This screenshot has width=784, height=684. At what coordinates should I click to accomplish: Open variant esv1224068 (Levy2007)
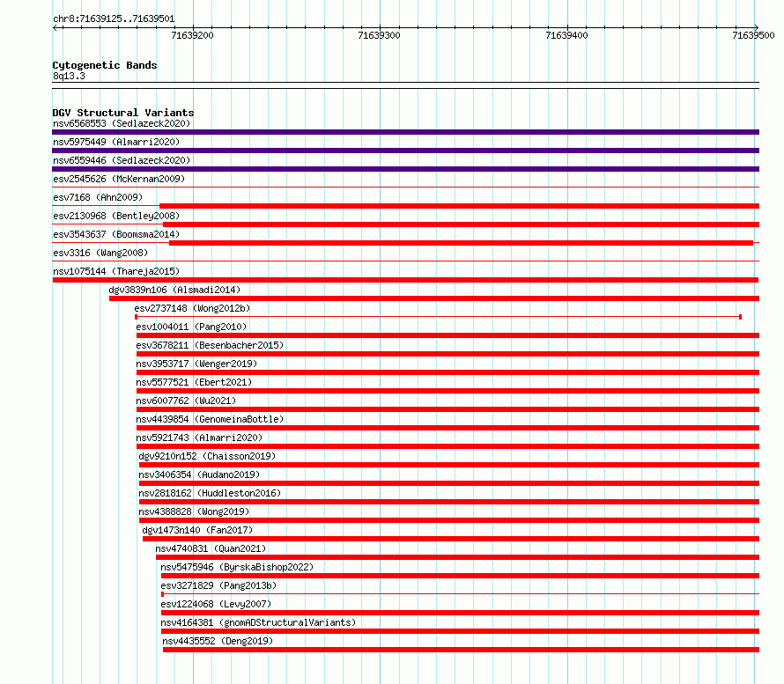[216, 604]
